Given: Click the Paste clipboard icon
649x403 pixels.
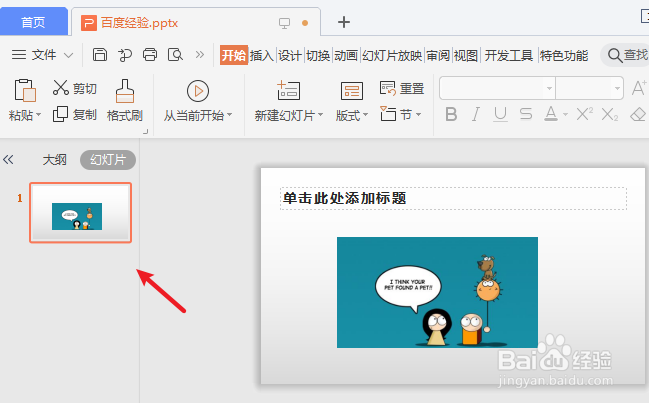Looking at the screenshot, I should click(25, 90).
